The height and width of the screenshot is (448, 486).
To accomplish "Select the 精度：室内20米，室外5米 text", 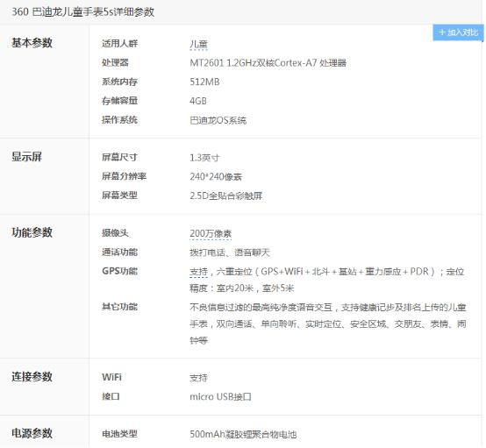I will [242, 288].
